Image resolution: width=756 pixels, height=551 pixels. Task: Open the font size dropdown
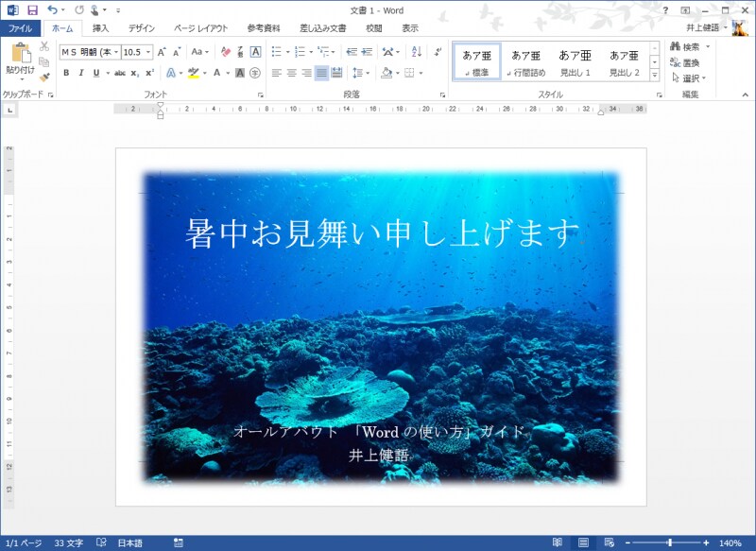[x=148, y=49]
